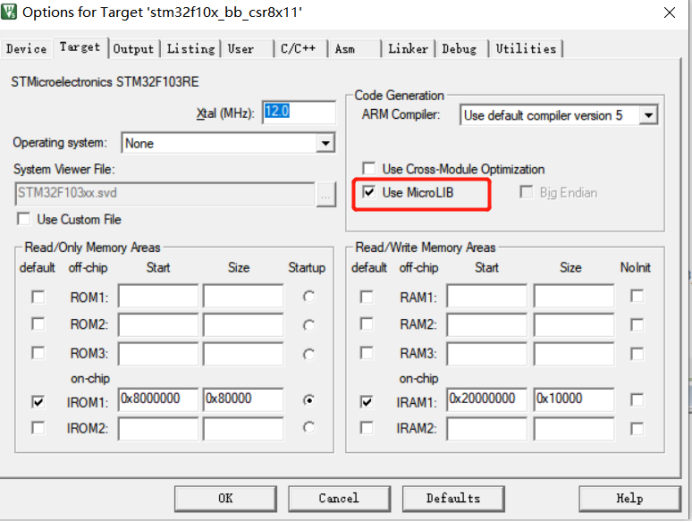Check the RAM3 default checkbox

tap(366, 353)
